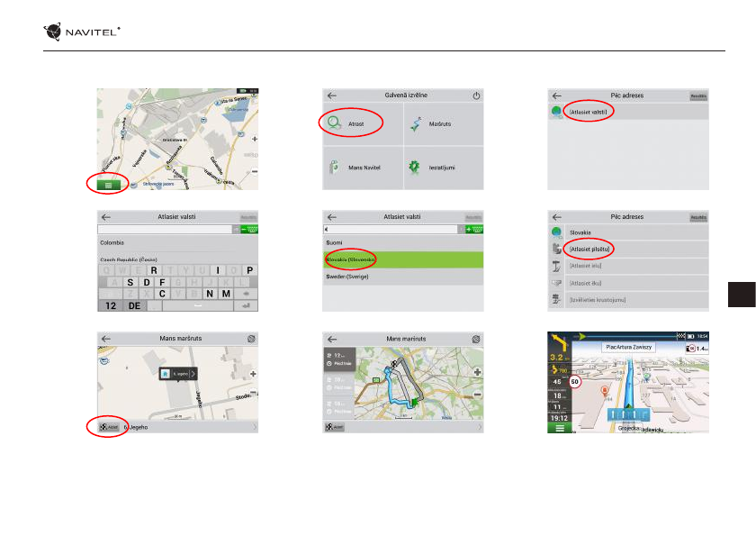
Task: Tap the 6, Jegeho popup on the map
Action: point(178,374)
